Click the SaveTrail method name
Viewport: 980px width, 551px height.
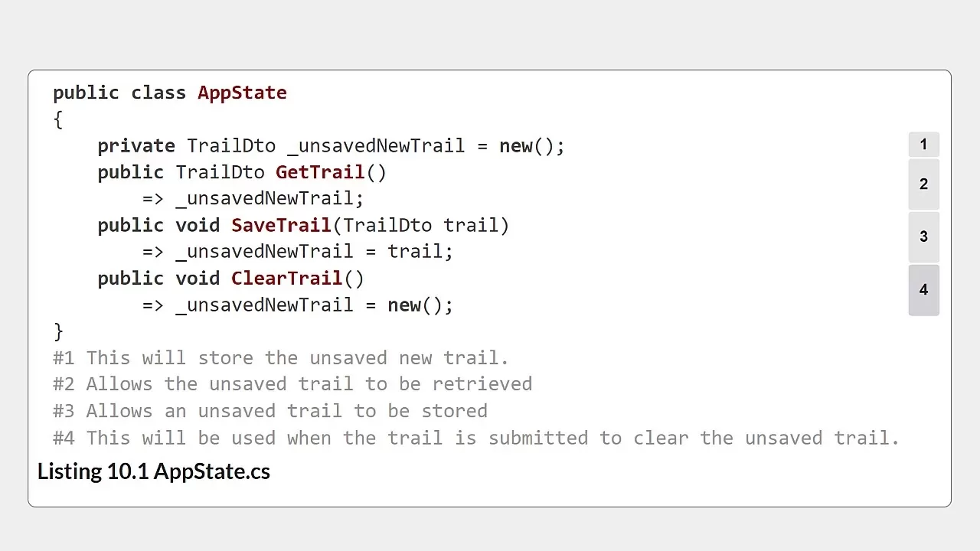point(281,225)
